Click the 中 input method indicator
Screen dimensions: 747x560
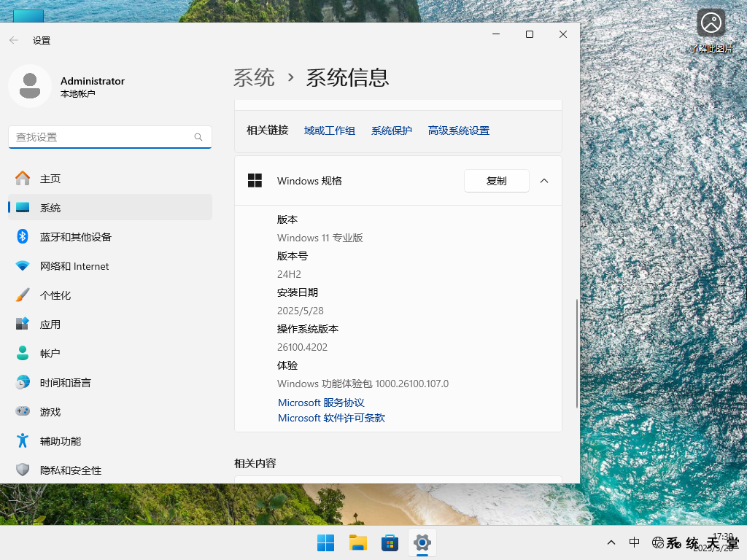634,542
